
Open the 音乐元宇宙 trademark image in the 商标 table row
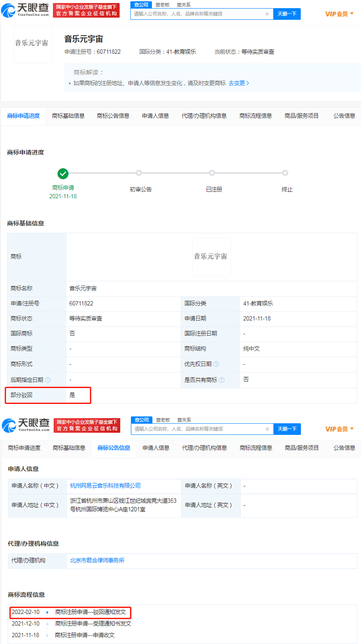[211, 257]
